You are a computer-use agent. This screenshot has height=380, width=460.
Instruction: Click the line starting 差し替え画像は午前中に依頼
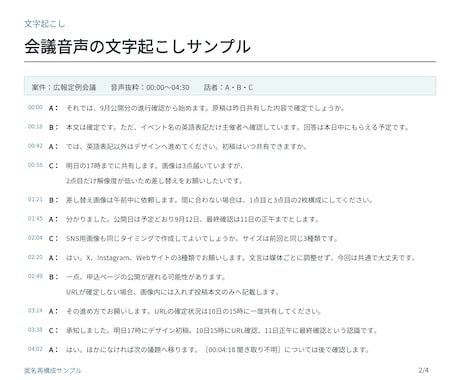219,200
